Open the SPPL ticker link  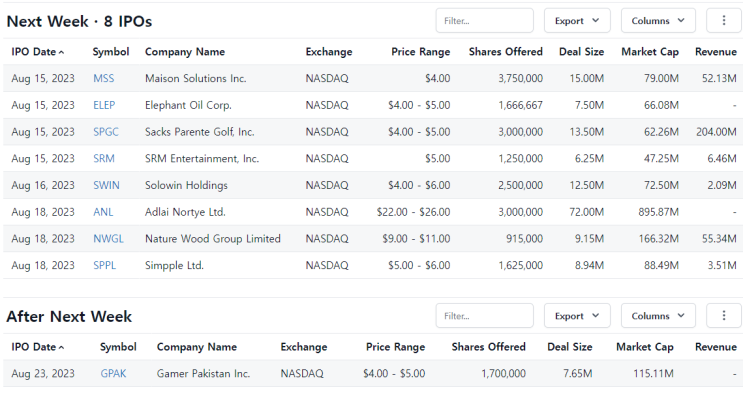(104, 265)
